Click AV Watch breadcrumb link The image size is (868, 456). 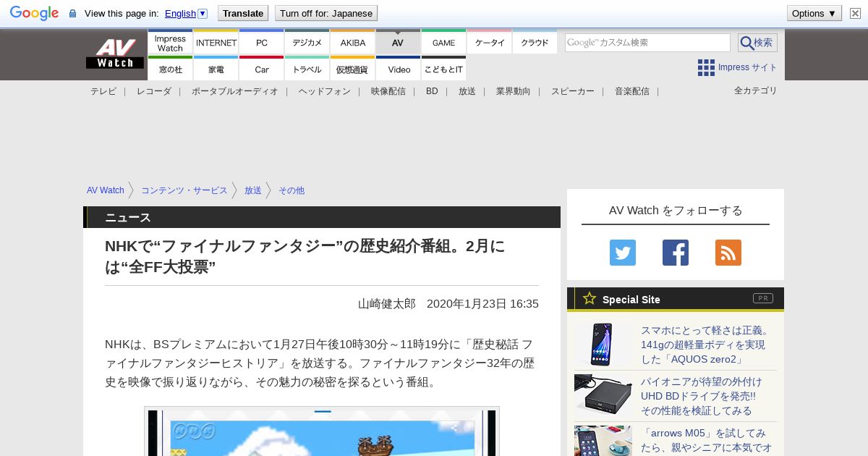pyautogui.click(x=106, y=190)
